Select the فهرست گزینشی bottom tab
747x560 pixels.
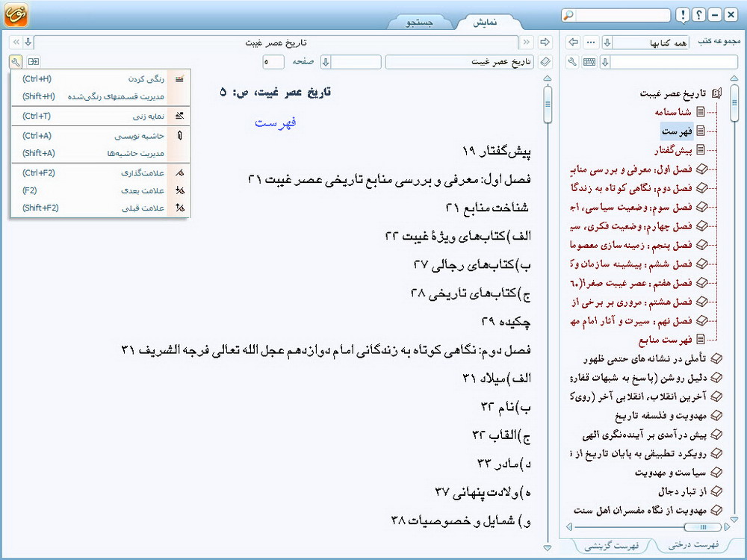(x=612, y=545)
